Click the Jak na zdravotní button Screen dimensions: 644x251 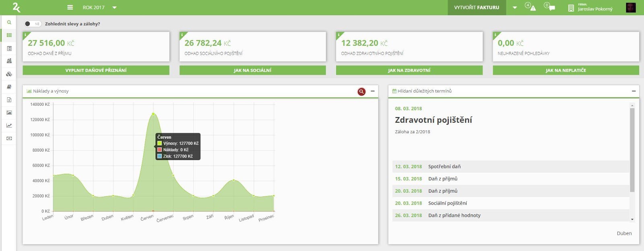(409, 70)
